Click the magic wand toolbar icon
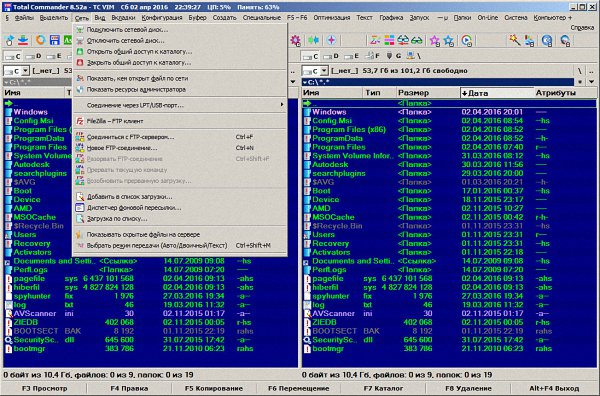 [x=514, y=40]
